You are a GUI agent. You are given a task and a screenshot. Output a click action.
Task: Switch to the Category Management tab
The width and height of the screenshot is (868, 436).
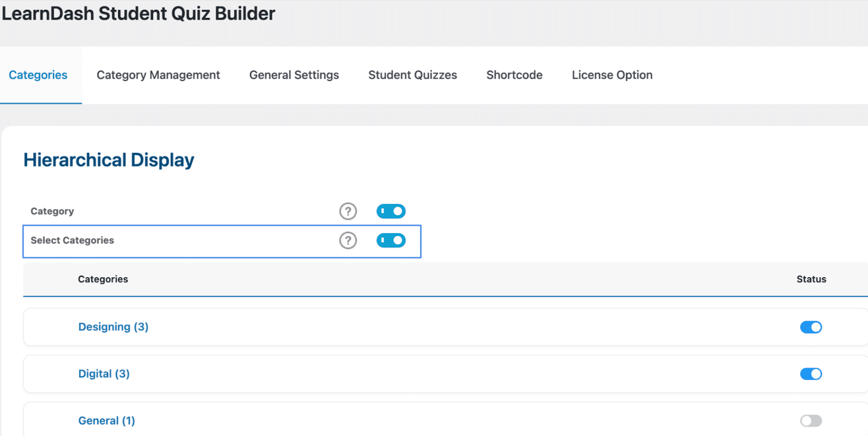click(158, 75)
